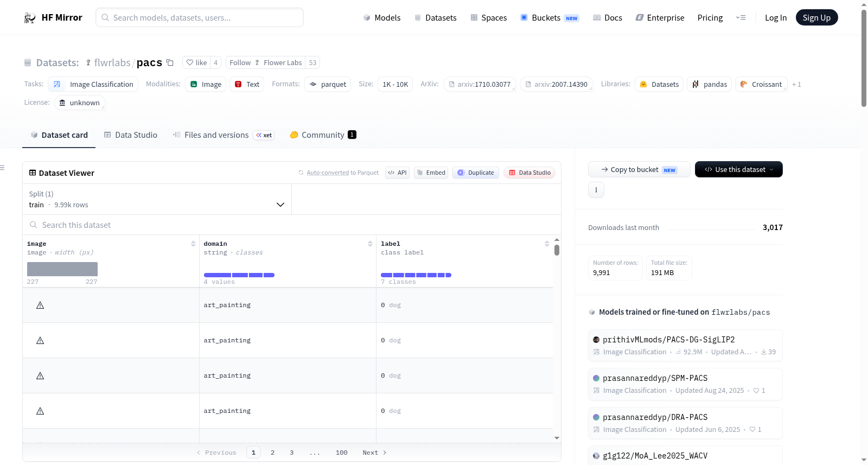Screen dimensions: 868x465
Task: Click the heart like button
Action: pyautogui.click(x=196, y=62)
